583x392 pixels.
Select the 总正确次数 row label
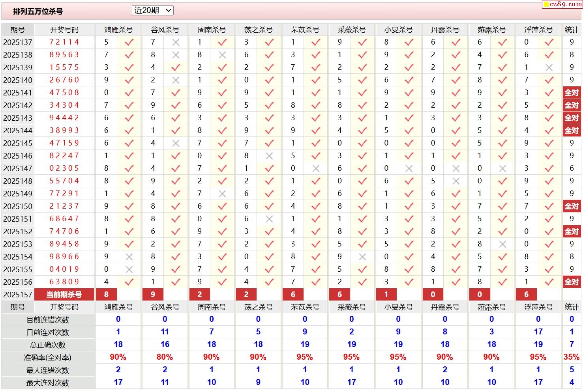pyautogui.click(x=48, y=345)
